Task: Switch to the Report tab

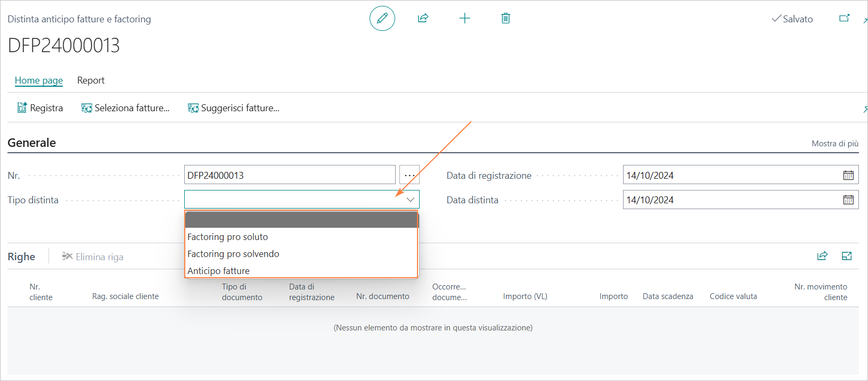Action: [x=91, y=80]
